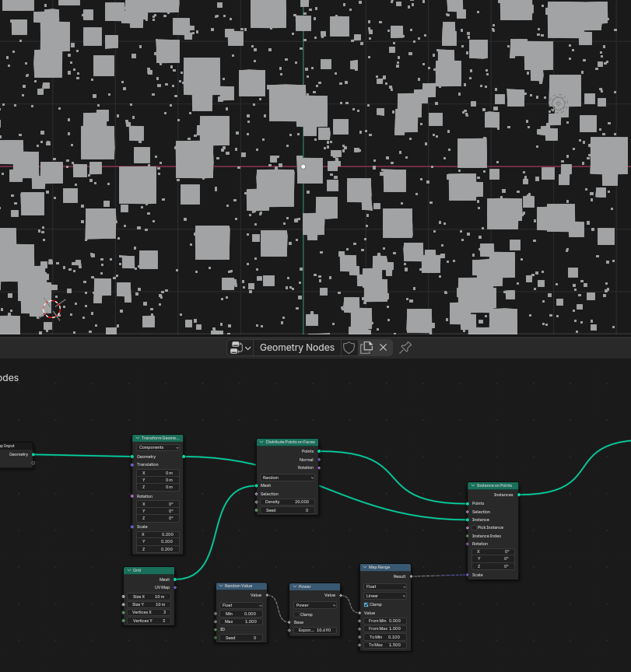Click the Random Value output Value socket
Viewport: 631px width, 672px height.
(x=267, y=595)
